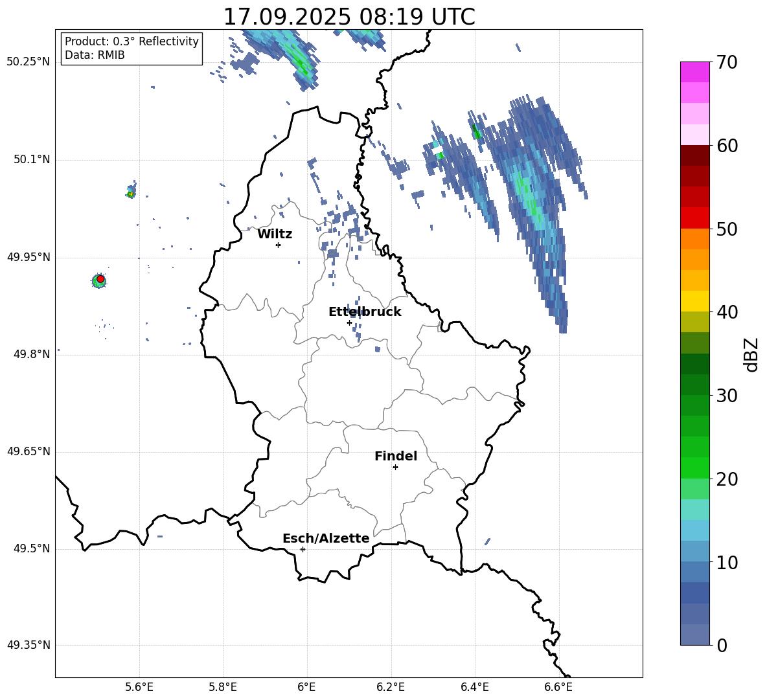
Task: Click the 5.6°E longitude label
Action: (139, 687)
